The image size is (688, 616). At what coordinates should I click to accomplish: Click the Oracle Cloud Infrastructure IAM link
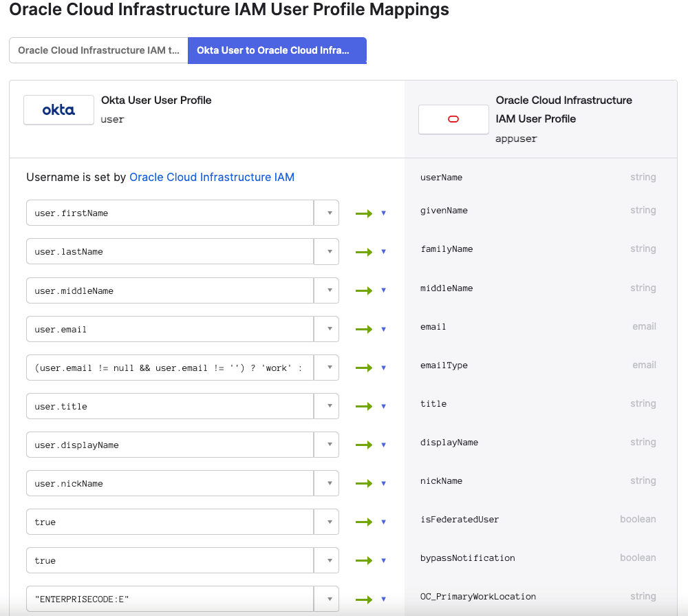(212, 177)
